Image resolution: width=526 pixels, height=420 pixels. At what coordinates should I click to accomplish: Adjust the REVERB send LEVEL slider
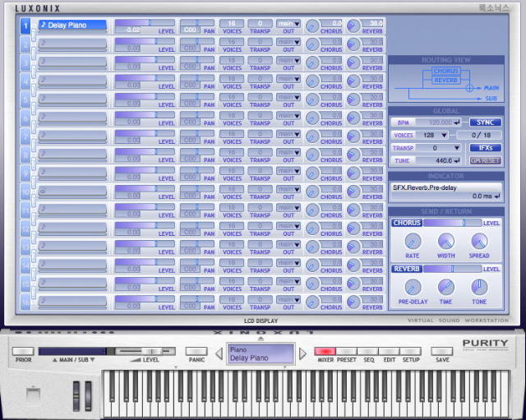point(453,269)
